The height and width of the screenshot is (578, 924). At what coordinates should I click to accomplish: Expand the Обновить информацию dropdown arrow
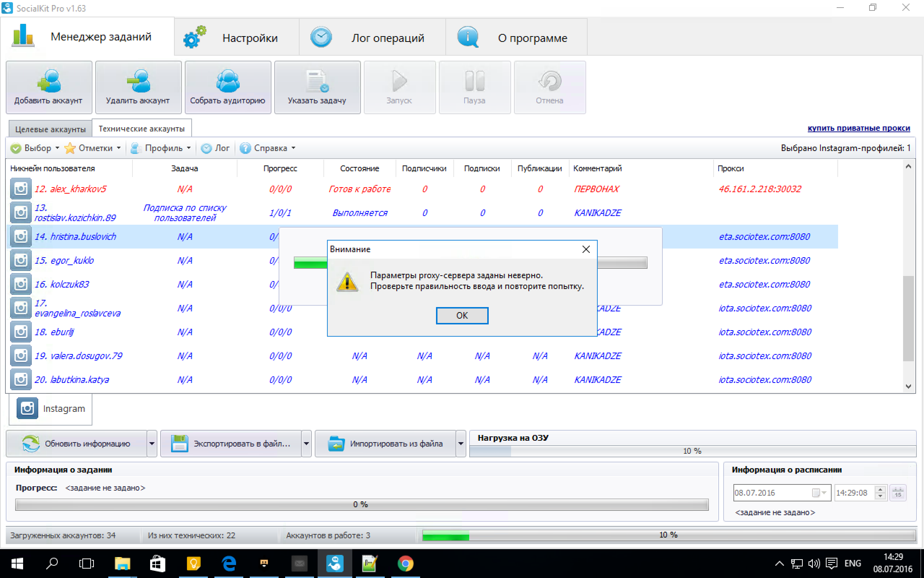pyautogui.click(x=152, y=444)
